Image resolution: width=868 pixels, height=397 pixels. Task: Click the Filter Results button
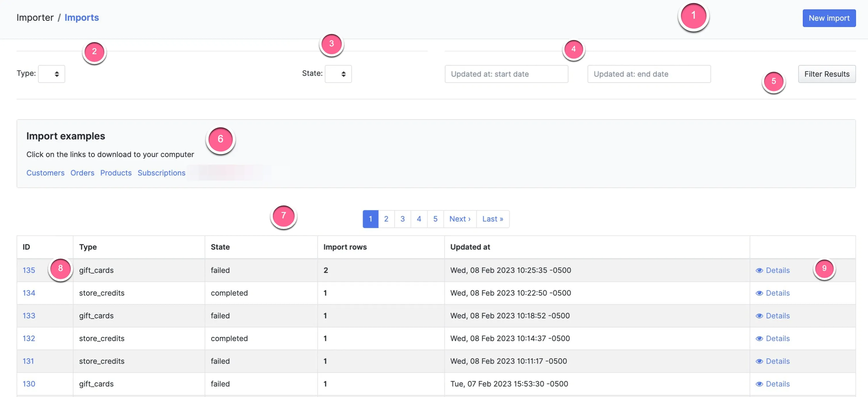point(827,74)
